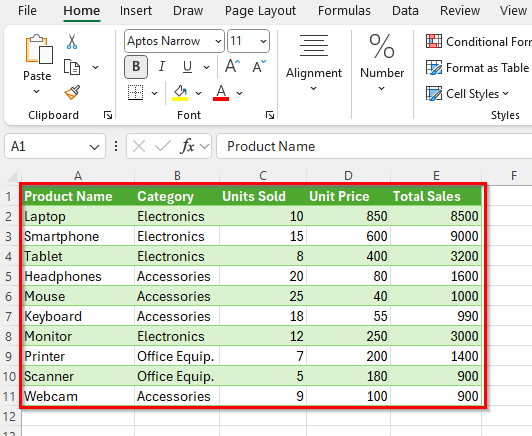Click the Insert Function fx icon
The image size is (532, 436).
pos(187,147)
